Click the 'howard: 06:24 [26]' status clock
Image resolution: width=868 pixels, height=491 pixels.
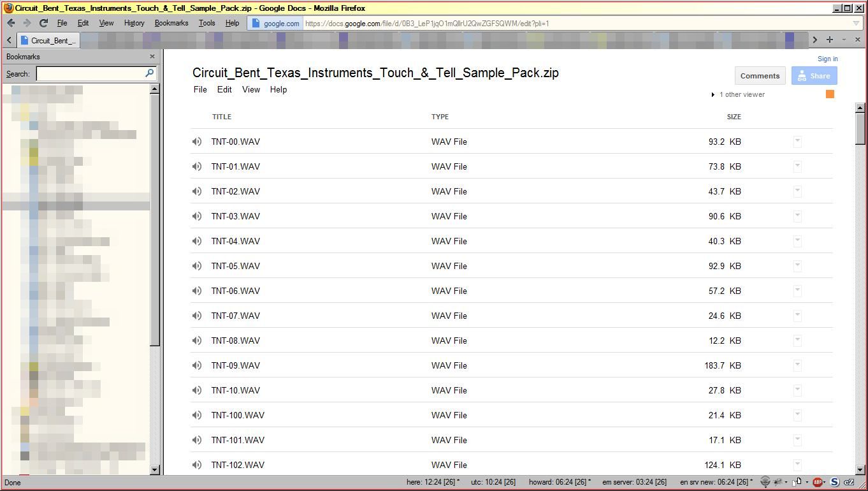click(560, 482)
